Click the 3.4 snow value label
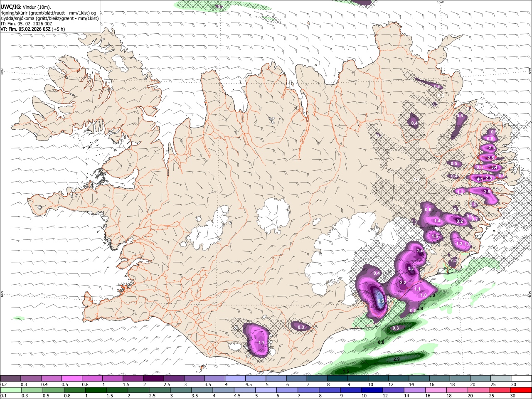The image size is (532, 399). point(494,167)
